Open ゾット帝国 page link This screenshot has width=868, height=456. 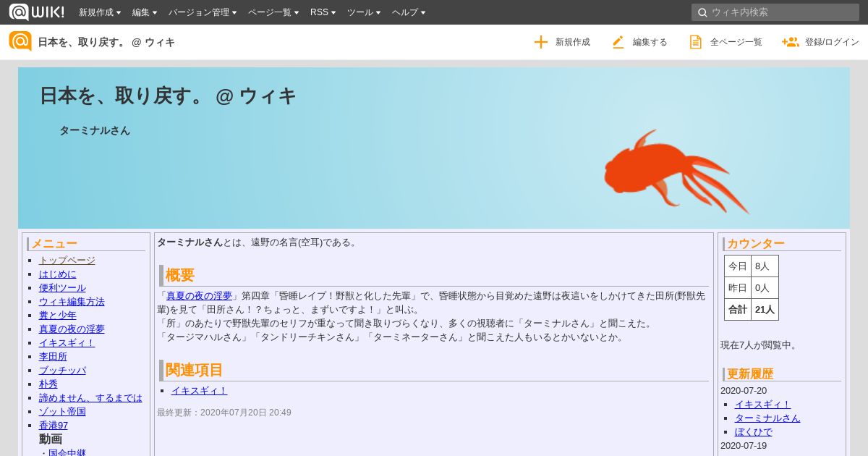click(x=62, y=411)
